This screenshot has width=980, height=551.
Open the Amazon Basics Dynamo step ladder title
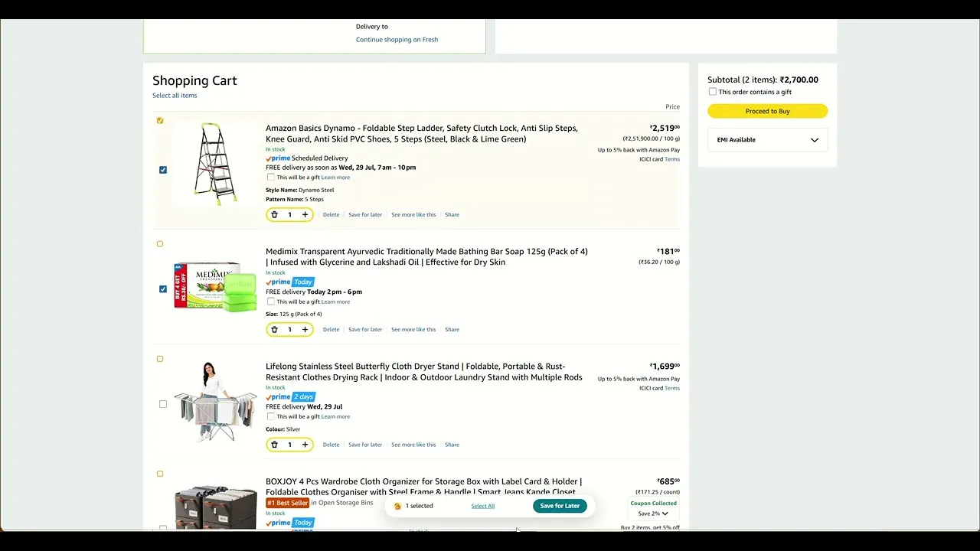point(422,134)
